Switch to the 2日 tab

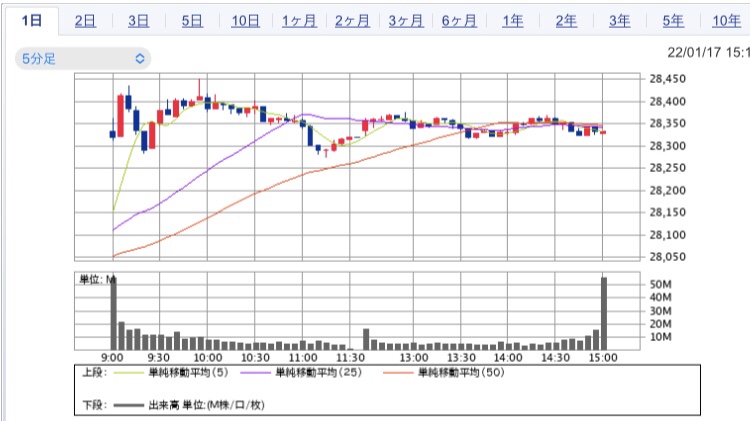click(86, 21)
